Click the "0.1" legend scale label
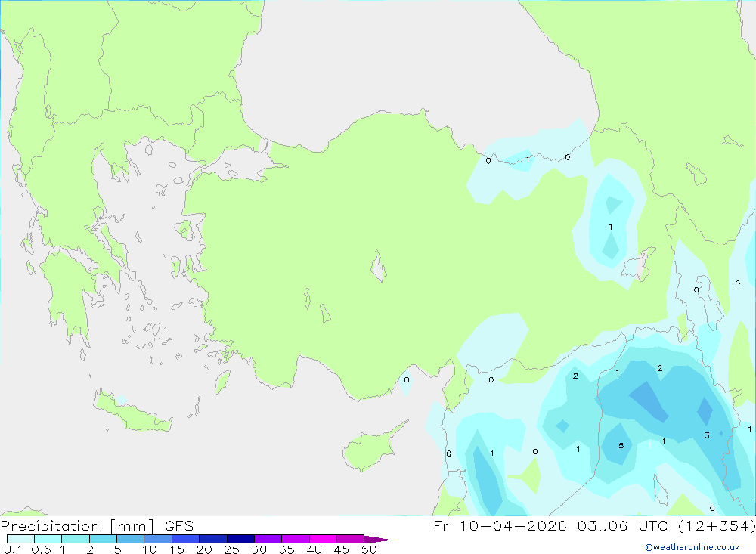 point(13,549)
